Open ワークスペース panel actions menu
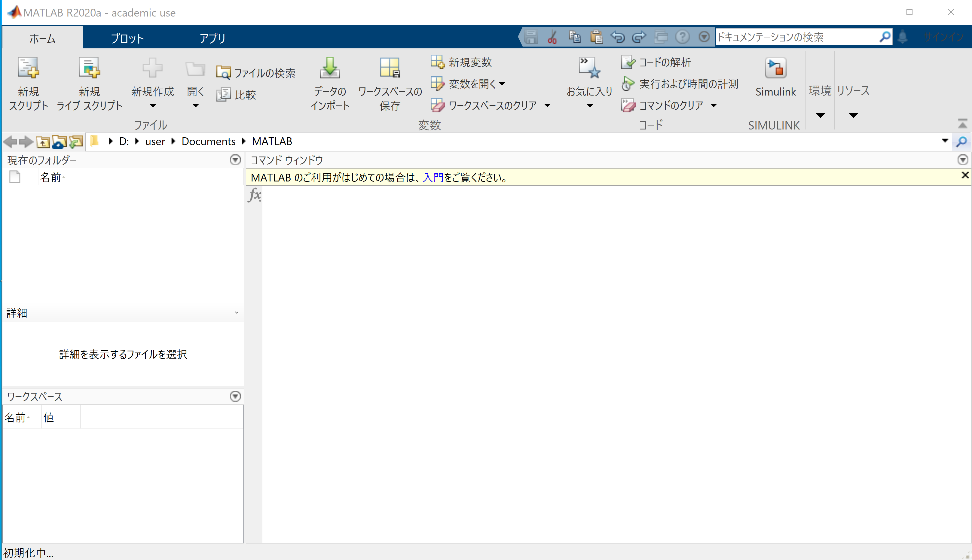 pyautogui.click(x=235, y=396)
